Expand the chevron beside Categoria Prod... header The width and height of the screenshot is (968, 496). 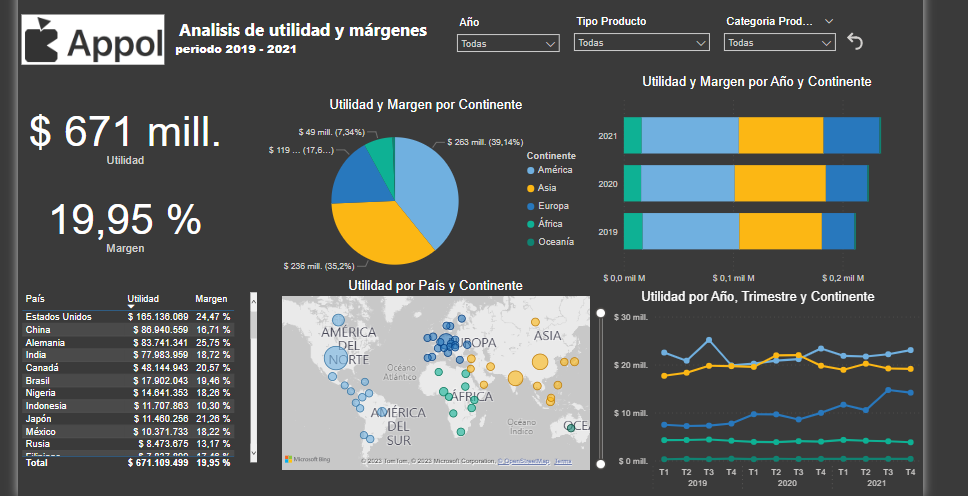pos(829,21)
